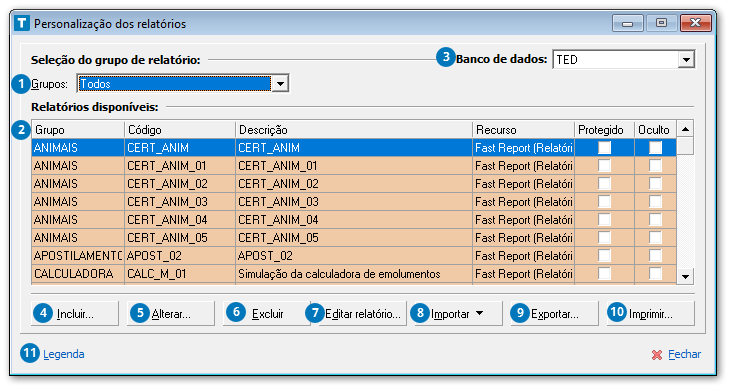Image resolution: width=730 pixels, height=389 pixels.
Task: Open the Banco de dados dropdown arrow
Action: coord(686,60)
